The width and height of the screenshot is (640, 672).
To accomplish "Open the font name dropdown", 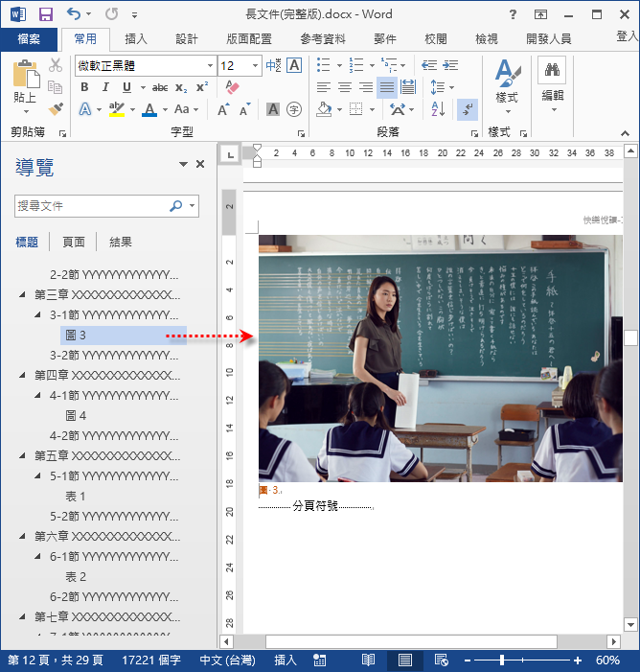I will tap(210, 65).
